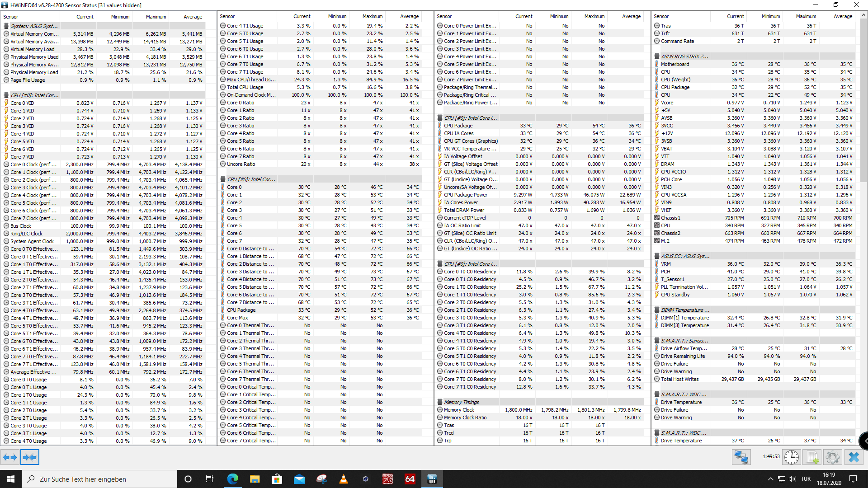The width and height of the screenshot is (868, 488).
Task: Open Cortana circle in taskbar
Action: click(x=188, y=479)
